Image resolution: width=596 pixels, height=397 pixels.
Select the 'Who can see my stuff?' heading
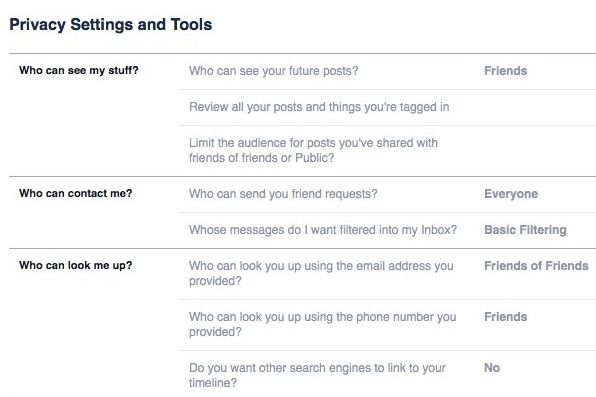pyautogui.click(x=79, y=70)
